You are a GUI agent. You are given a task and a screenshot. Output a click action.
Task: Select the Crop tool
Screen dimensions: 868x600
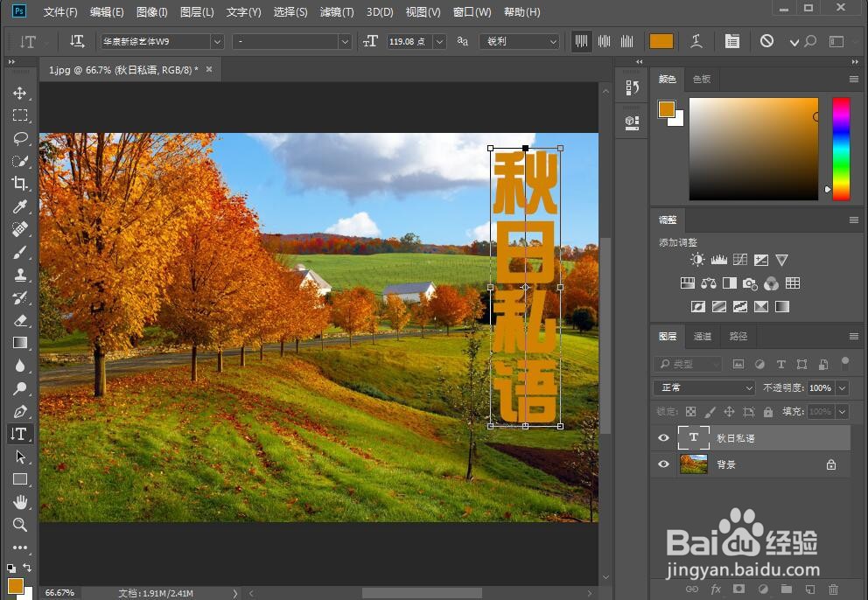coord(20,183)
